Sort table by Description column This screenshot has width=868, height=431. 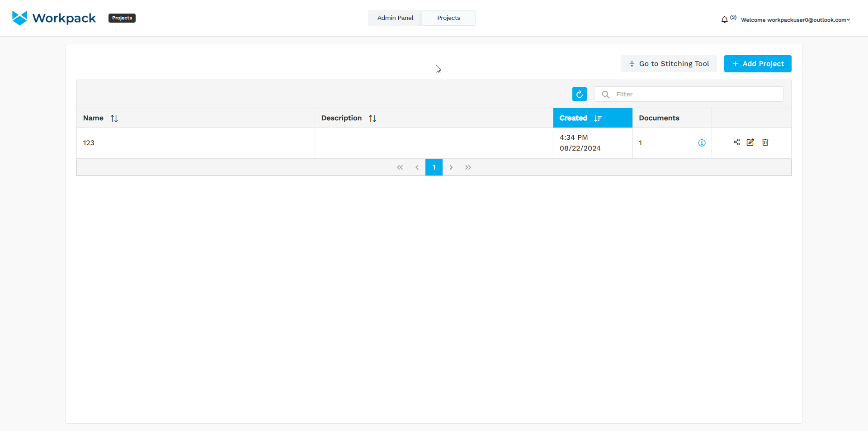(x=373, y=118)
